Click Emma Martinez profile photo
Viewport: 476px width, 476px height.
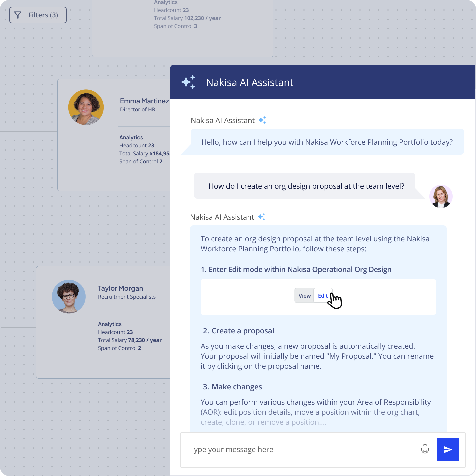(86, 107)
